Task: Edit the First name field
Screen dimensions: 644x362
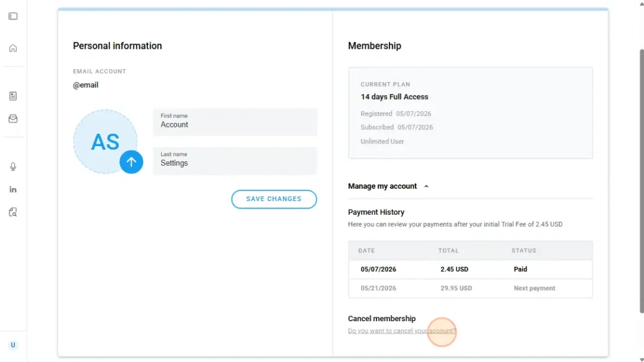Action: click(x=235, y=123)
